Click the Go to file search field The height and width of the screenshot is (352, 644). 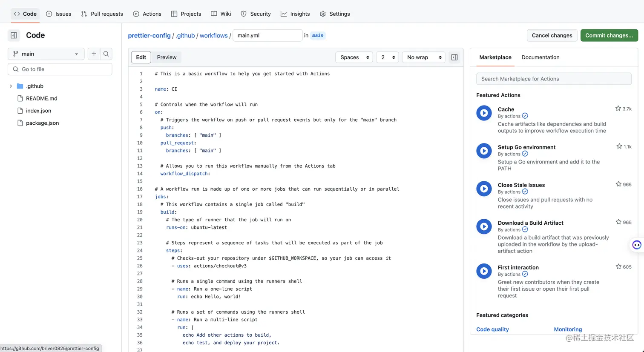coord(60,69)
